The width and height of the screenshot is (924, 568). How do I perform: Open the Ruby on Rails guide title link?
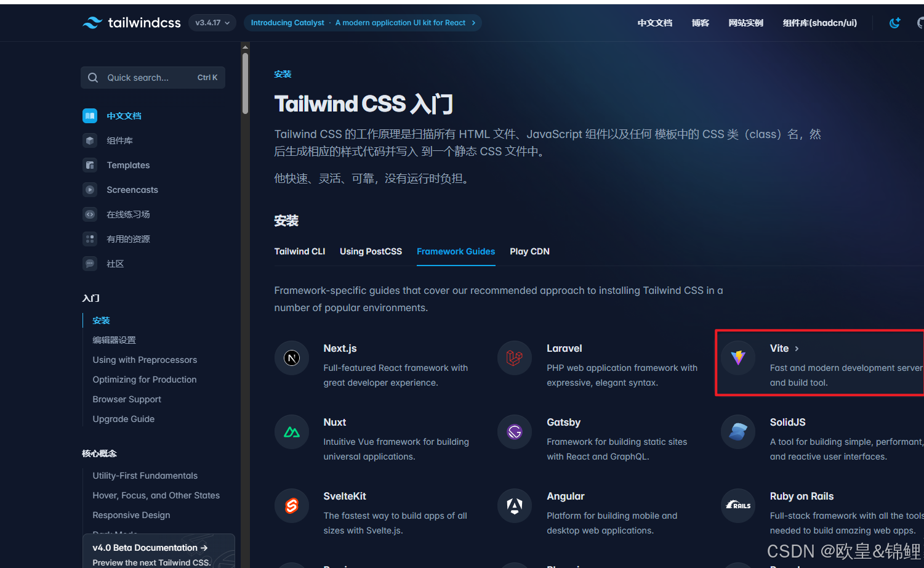(x=801, y=496)
